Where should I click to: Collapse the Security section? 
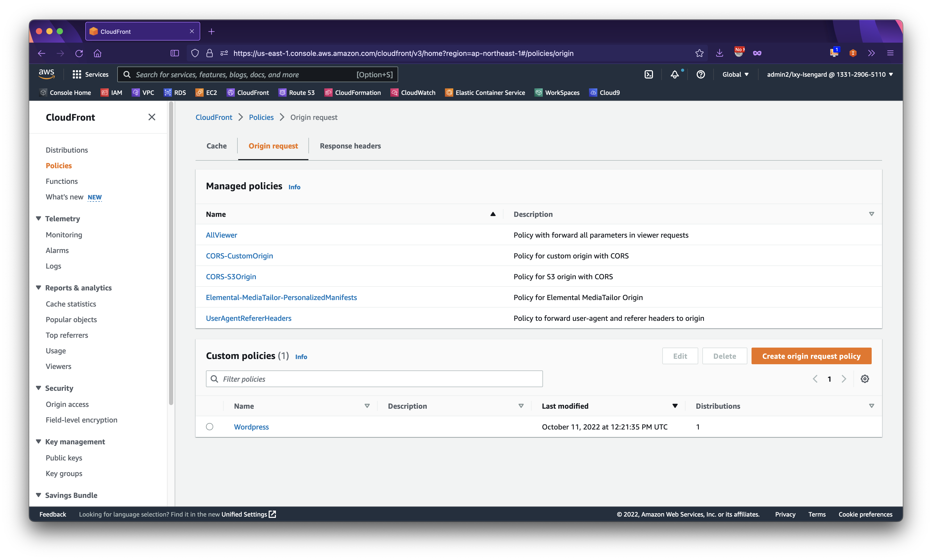click(38, 388)
